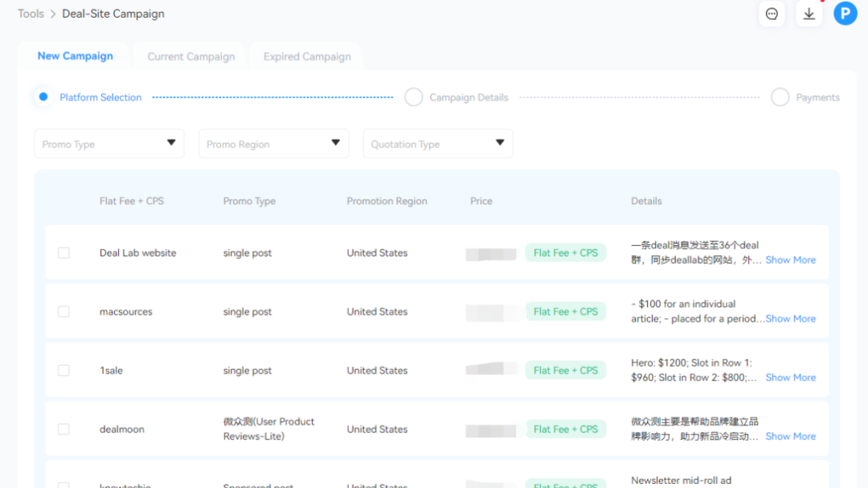This screenshot has height=488, width=868.
Task: Click the Flat Fee + CPS column header
Action: click(132, 201)
